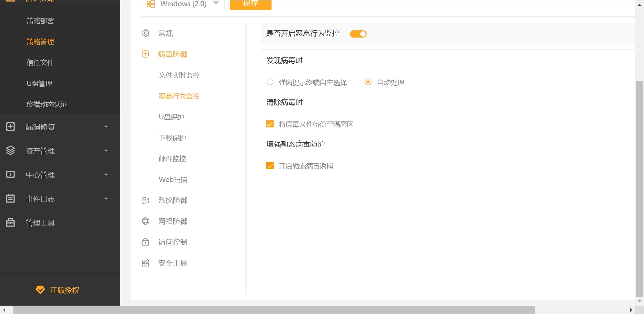Click the 安全工具 grid icon
The width and height of the screenshot is (644, 314).
click(x=146, y=263)
